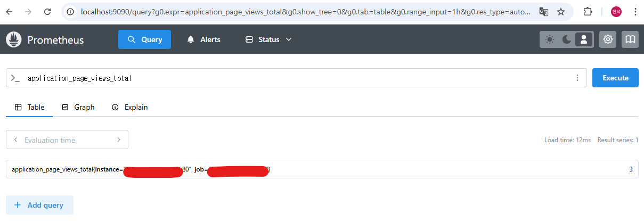Switch to the Table tab

(29, 107)
